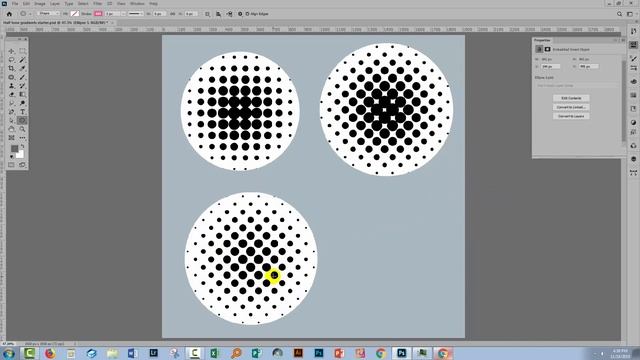640x360 pixels.
Task: Open the Adjustments half-circle dock icon
Action: coord(633,122)
